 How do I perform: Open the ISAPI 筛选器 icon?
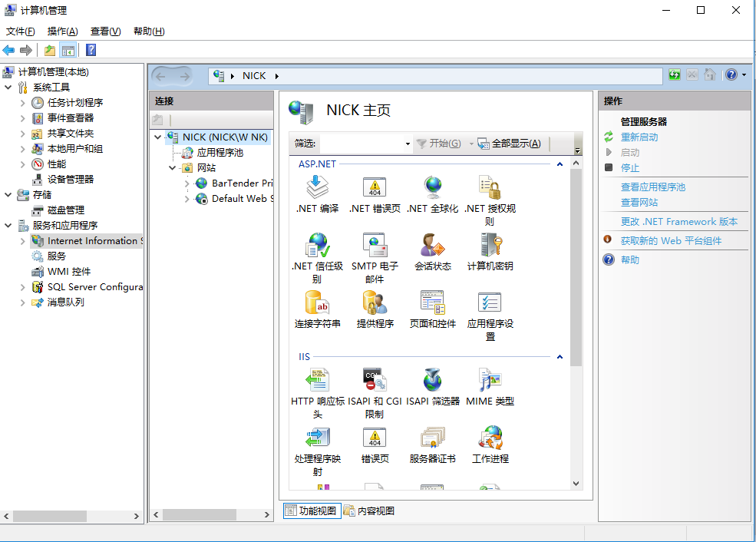click(x=432, y=381)
